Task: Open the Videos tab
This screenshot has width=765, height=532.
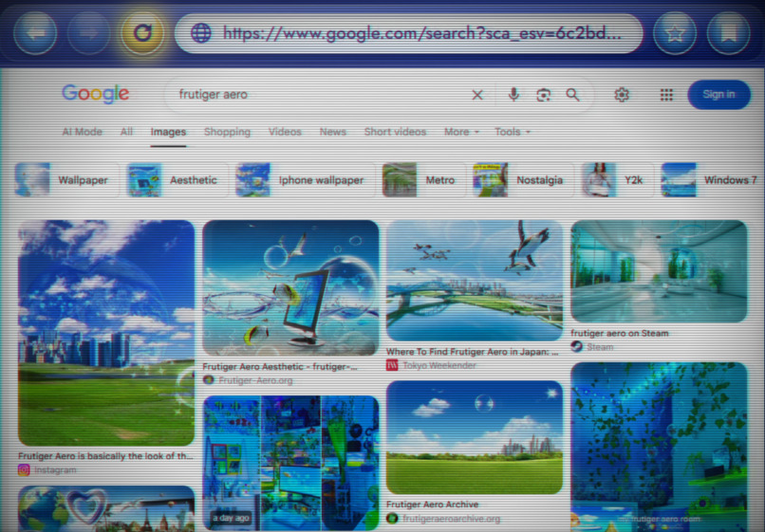Action: pos(285,132)
